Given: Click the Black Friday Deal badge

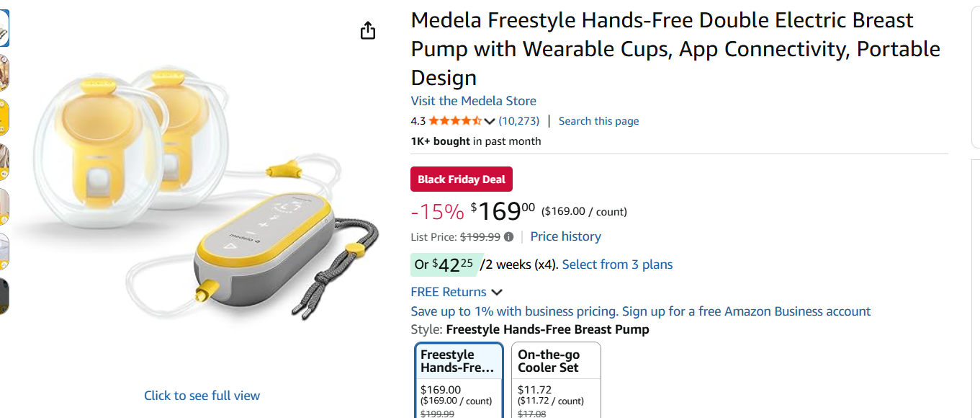Looking at the screenshot, I should coord(462,179).
